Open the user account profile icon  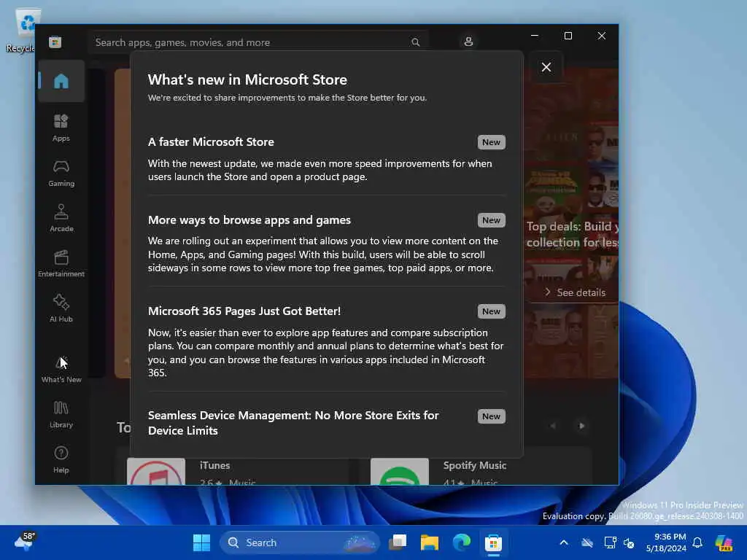(x=468, y=42)
